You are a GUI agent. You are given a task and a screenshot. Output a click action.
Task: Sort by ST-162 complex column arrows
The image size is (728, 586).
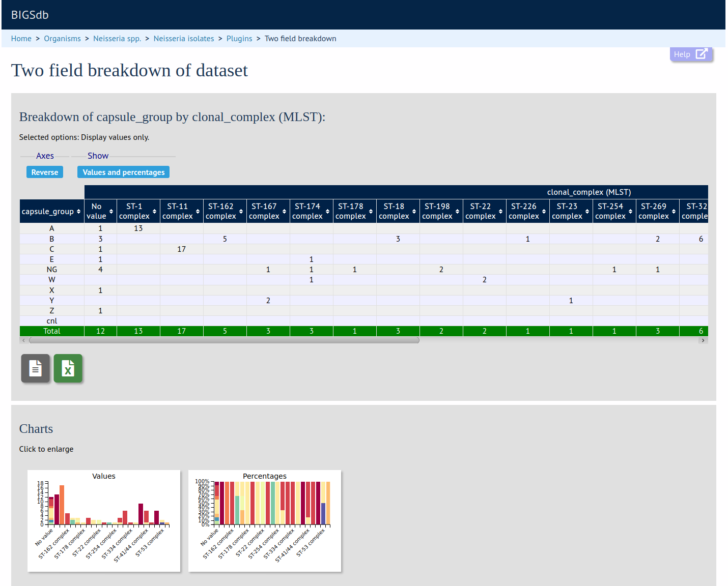[x=241, y=212]
